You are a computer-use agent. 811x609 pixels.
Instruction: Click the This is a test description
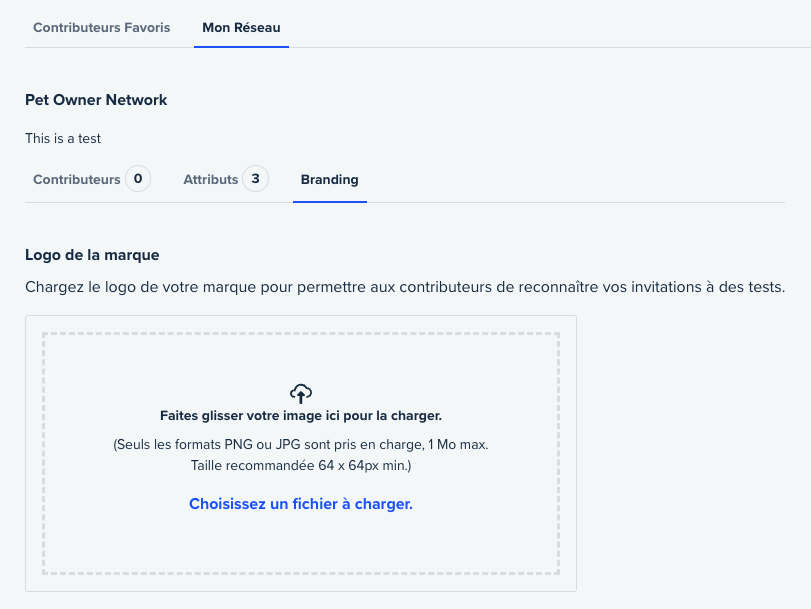[63, 139]
